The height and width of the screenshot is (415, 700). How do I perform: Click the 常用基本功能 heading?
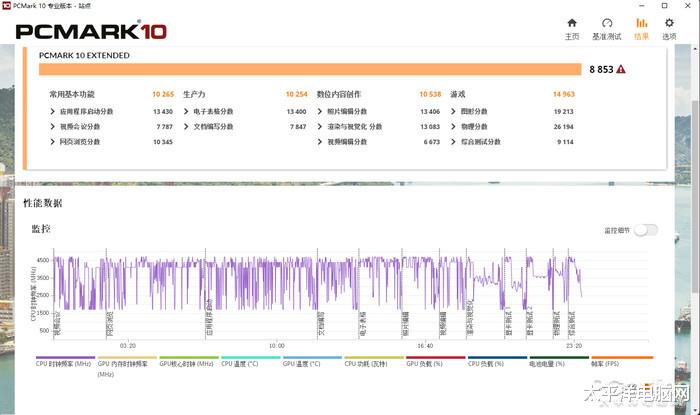click(x=72, y=94)
